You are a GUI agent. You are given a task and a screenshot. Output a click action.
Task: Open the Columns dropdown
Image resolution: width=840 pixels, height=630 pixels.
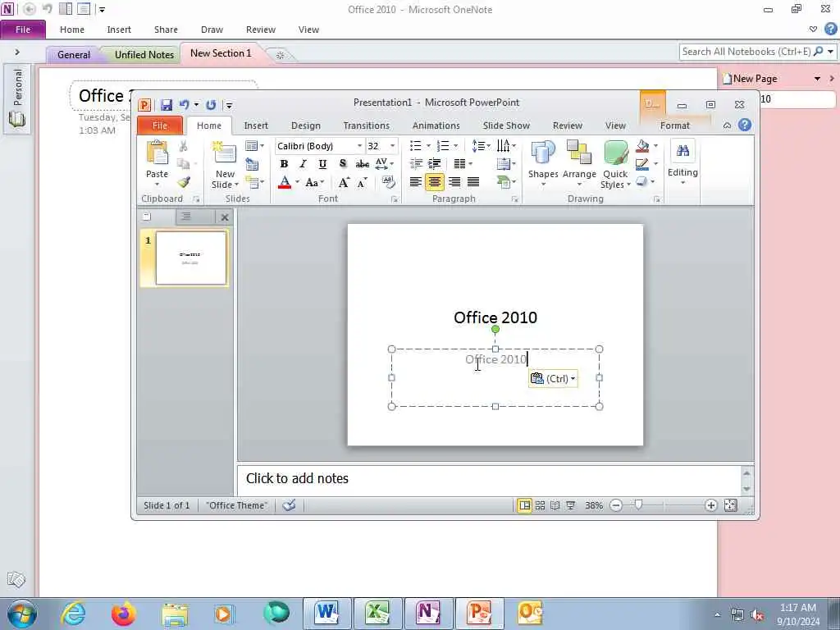pos(463,164)
